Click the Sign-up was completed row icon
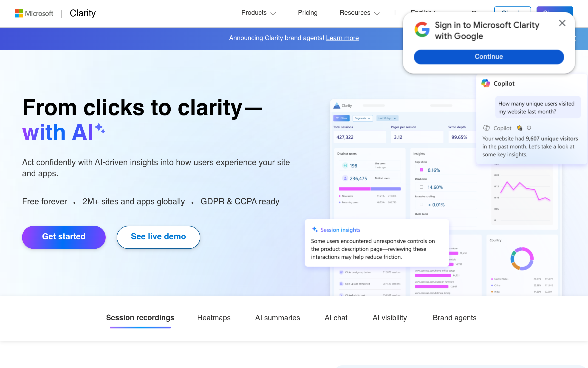 pyautogui.click(x=341, y=284)
